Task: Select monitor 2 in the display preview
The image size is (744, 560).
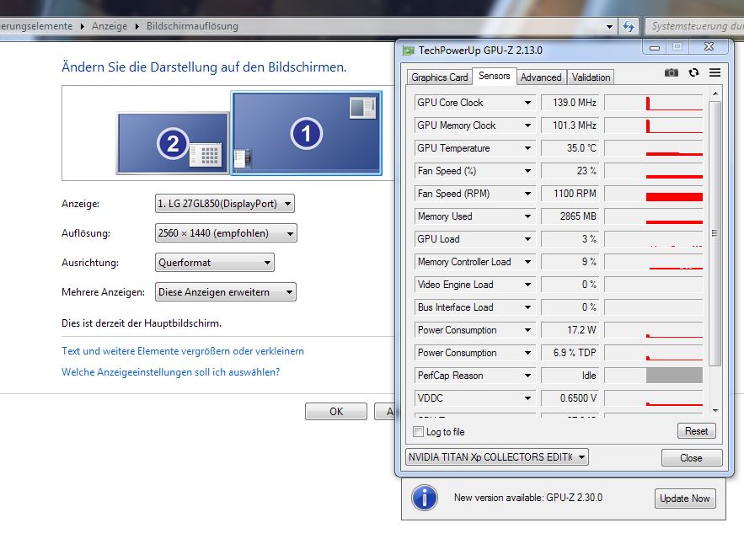Action: [x=174, y=143]
